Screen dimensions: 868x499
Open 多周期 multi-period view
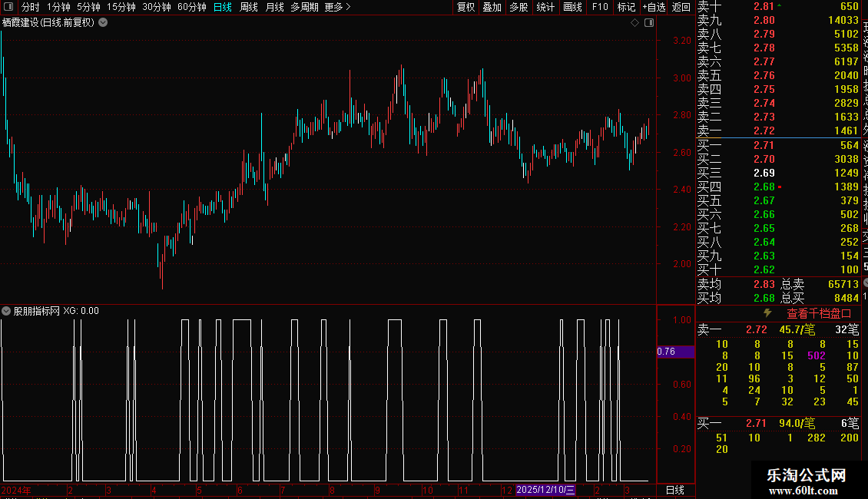pyautogui.click(x=304, y=7)
